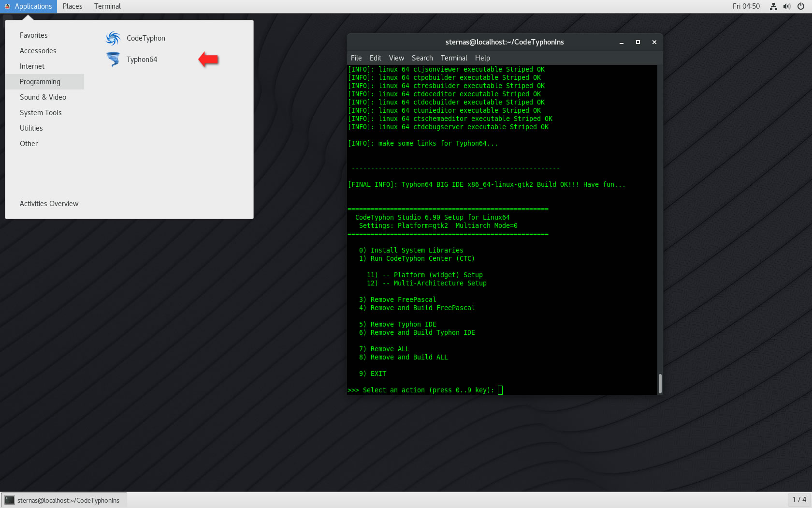This screenshot has height=508, width=812.
Task: Open the power menu icon
Action: click(x=801, y=6)
